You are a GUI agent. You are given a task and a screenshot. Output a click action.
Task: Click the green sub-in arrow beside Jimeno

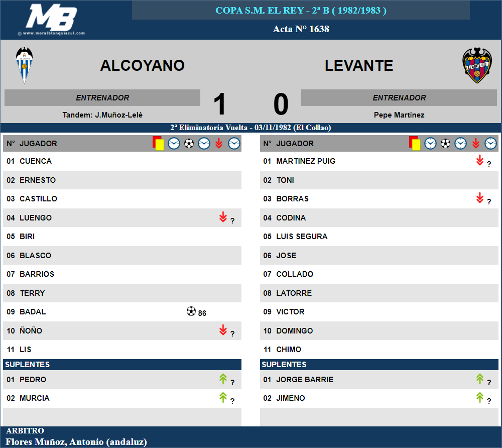479,397
